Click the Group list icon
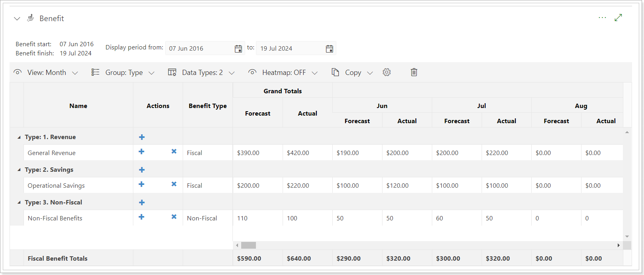 pos(95,72)
